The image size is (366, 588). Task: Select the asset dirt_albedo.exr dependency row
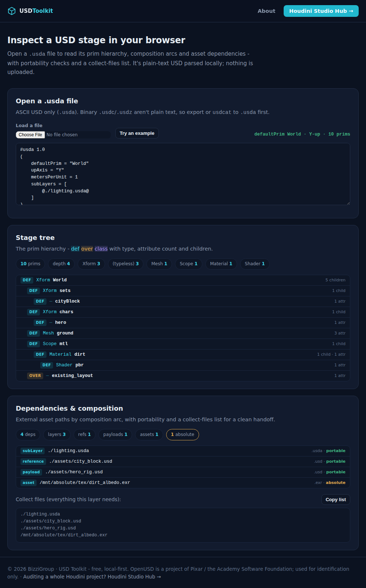pyautogui.click(x=183, y=483)
